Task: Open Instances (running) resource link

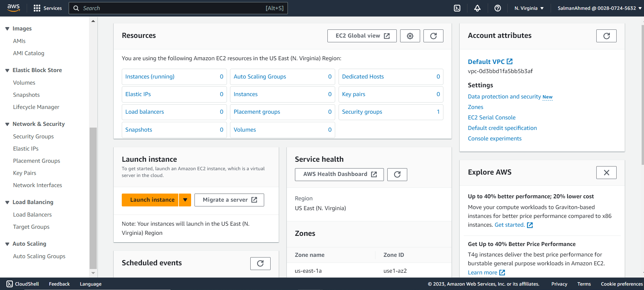Action: click(x=150, y=76)
